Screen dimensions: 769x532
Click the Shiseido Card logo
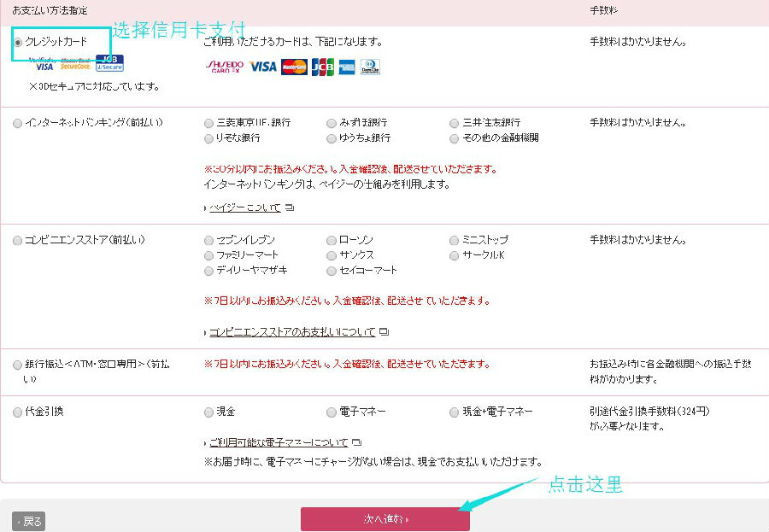(x=226, y=67)
